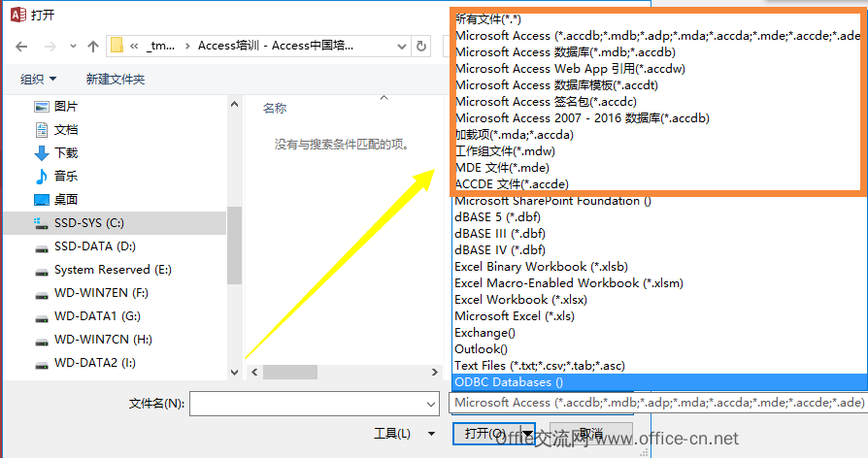Click 新建文件夹 button

(x=116, y=80)
